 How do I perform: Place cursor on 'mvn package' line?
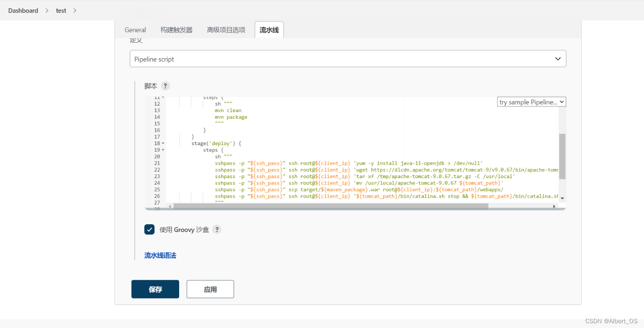[x=231, y=117]
